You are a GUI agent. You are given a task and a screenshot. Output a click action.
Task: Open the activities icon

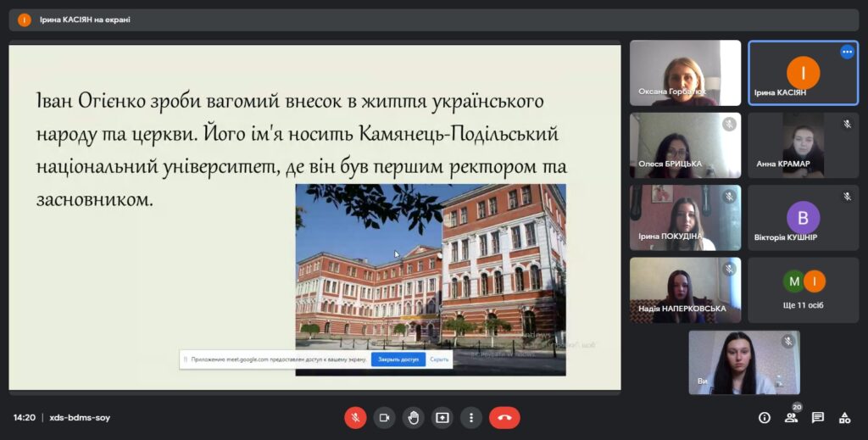point(844,417)
